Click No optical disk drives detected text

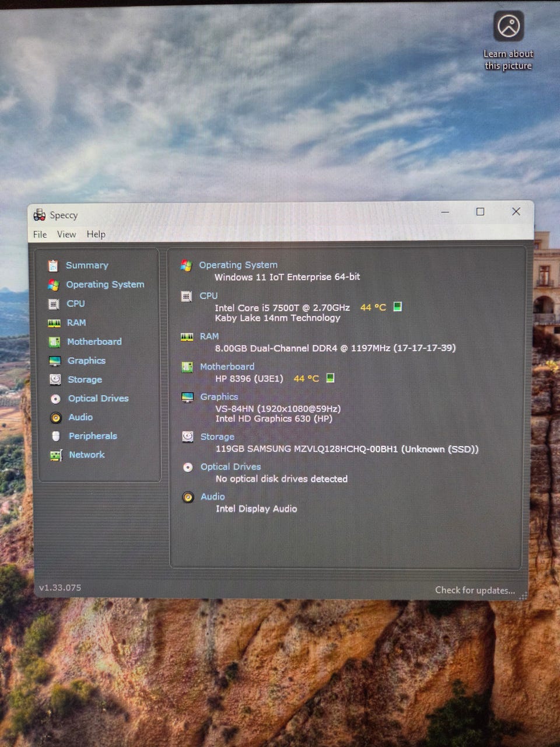pyautogui.click(x=282, y=479)
